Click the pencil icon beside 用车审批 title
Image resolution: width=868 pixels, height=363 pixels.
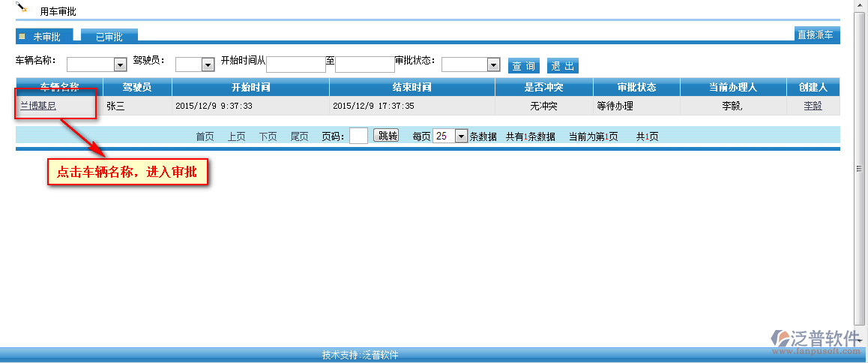(x=21, y=7)
